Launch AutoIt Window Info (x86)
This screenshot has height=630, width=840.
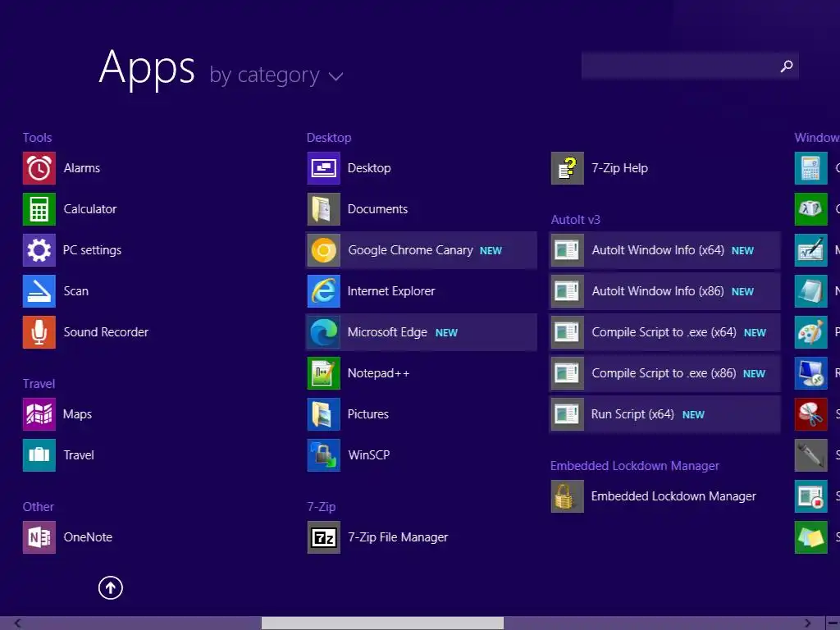[664, 291]
